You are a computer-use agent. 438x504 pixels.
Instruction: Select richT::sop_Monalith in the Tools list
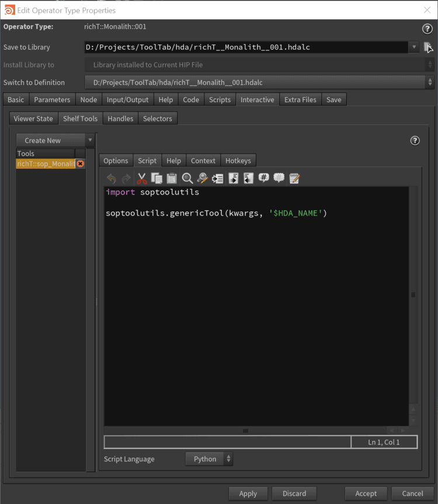click(46, 164)
